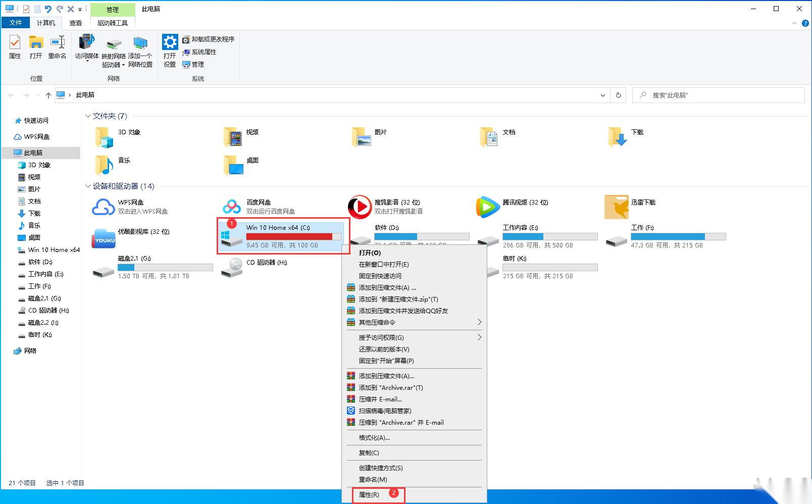The height and width of the screenshot is (504, 812).
Task: Open the Xunlei download folder icon
Action: (x=616, y=207)
